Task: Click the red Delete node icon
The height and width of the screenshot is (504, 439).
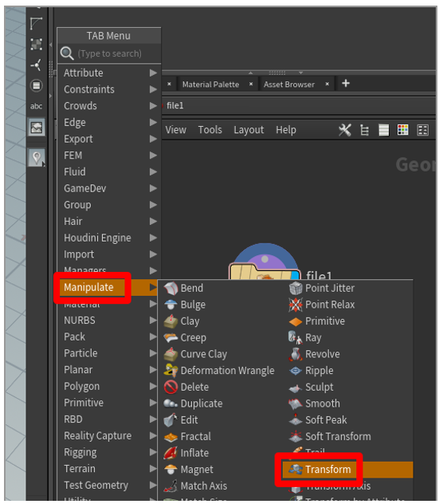Action: [x=171, y=387]
